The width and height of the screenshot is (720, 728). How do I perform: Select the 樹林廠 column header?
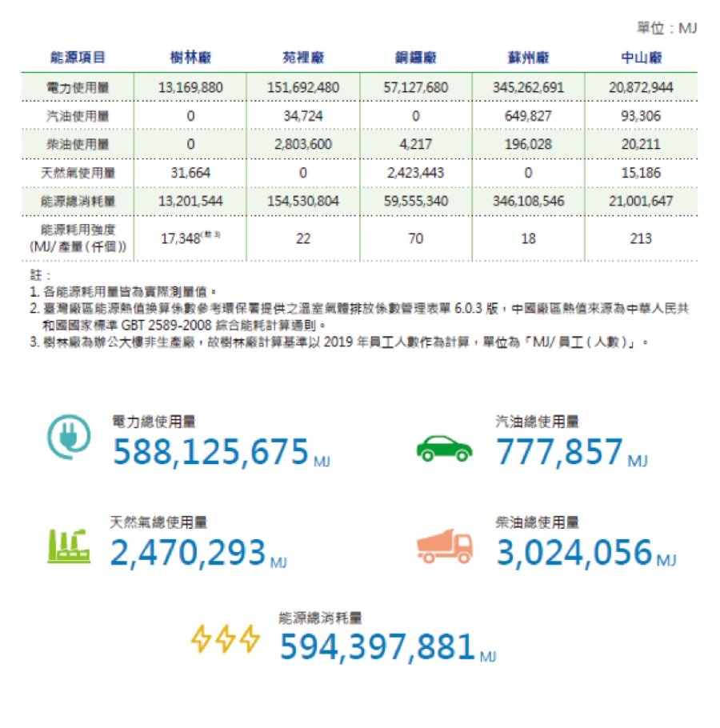(190, 58)
